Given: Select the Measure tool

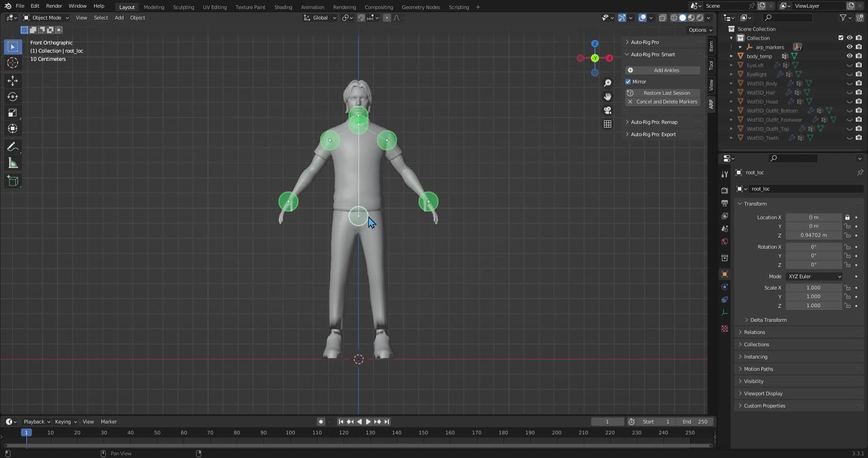Looking at the screenshot, I should (x=13, y=163).
